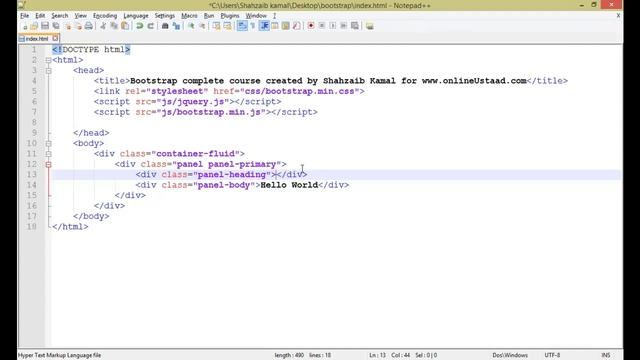640x360 pixels.
Task: Open the Encoding menu
Action: tap(105, 16)
